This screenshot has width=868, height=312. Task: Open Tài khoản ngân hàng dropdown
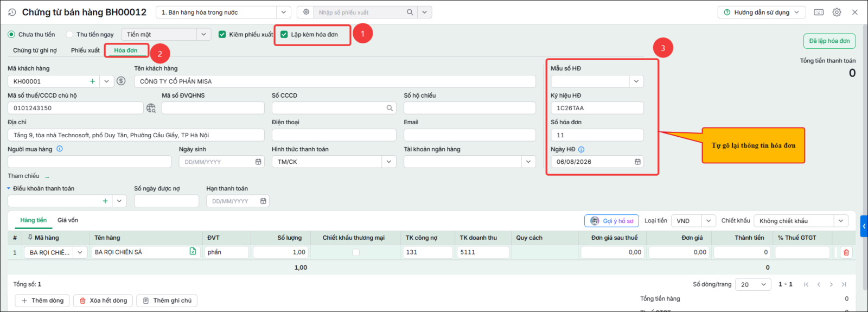tap(528, 162)
